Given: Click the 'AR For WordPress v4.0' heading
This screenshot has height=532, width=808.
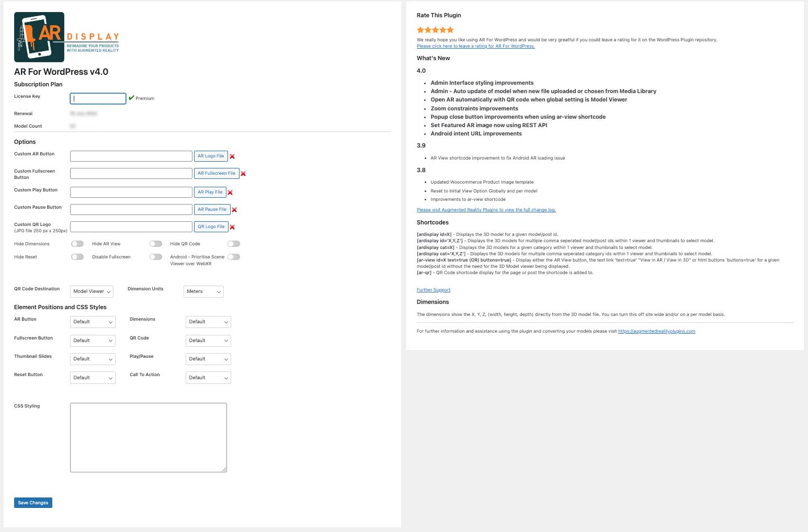Looking at the screenshot, I should (61, 72).
